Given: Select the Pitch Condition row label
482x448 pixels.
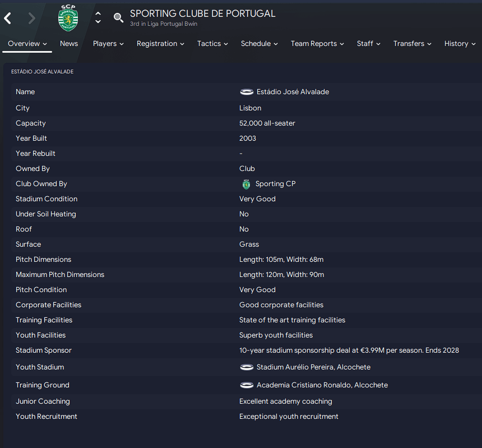Looking at the screenshot, I should [41, 290].
